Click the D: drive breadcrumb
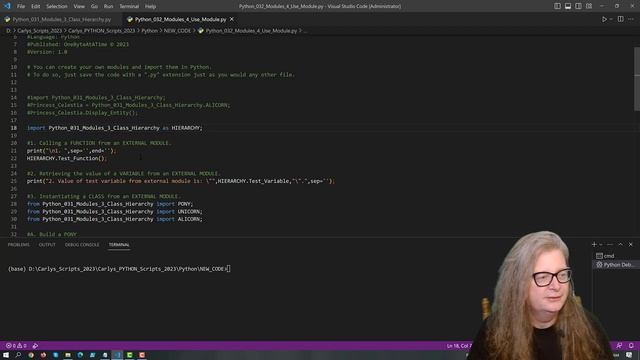Image resolution: width=640 pixels, height=360 pixels. (8, 31)
